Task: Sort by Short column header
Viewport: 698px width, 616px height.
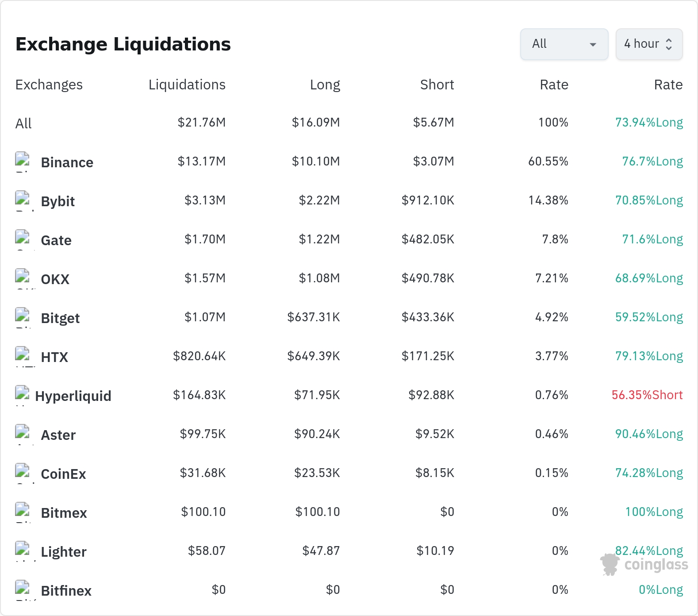Action: click(437, 85)
